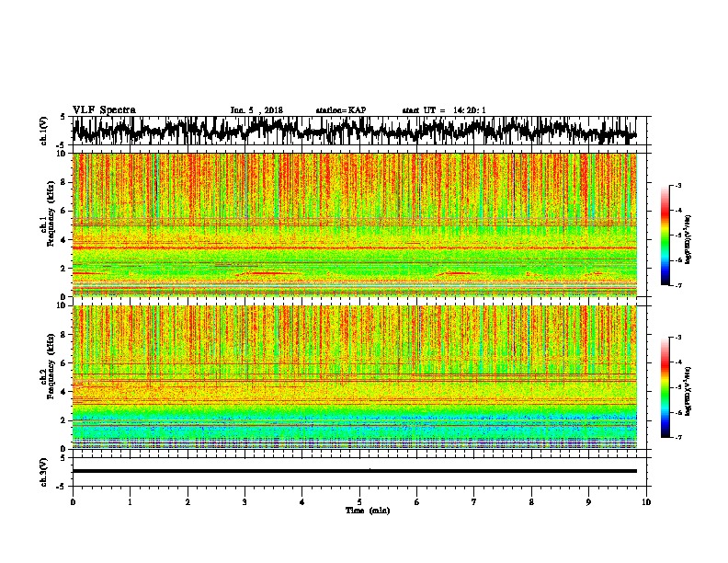Click the "ch.3(V)" axis label

coord(44,472)
